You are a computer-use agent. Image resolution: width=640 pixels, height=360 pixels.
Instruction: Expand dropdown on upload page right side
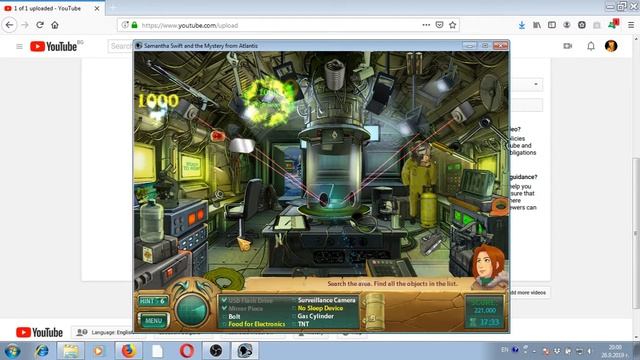527,84
